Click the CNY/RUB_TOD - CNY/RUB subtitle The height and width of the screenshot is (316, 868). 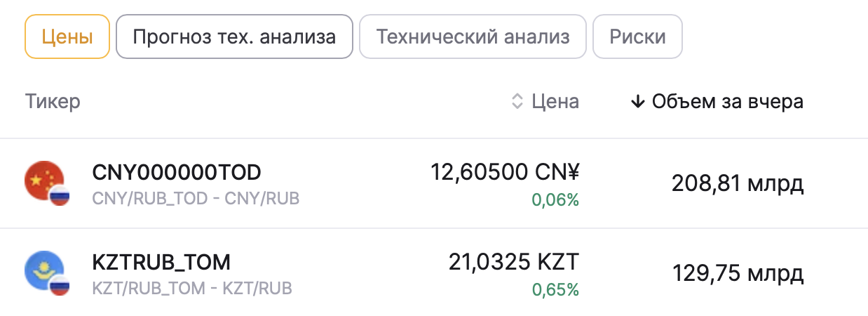tap(196, 199)
